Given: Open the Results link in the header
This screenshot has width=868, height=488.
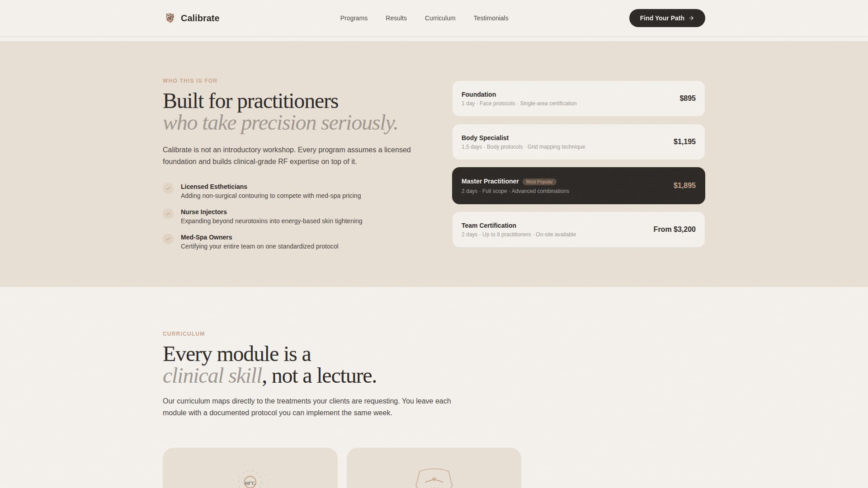Looking at the screenshot, I should tap(396, 18).
